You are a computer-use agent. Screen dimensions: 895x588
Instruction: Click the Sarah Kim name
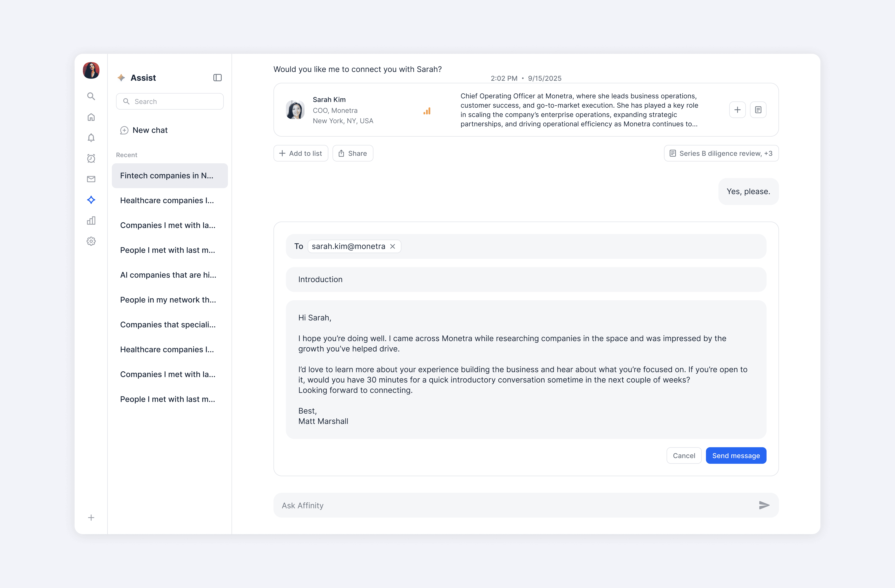[329, 100]
